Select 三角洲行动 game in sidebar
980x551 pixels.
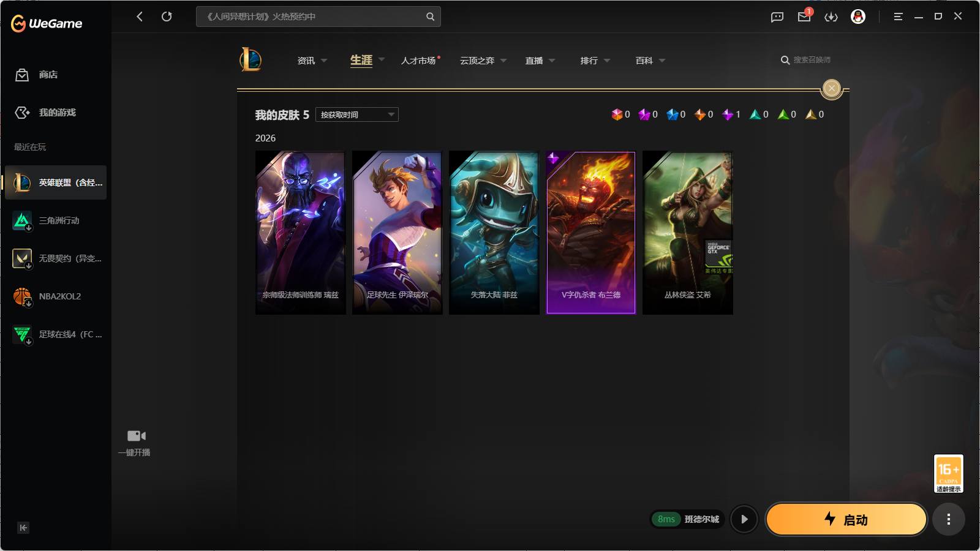pyautogui.click(x=56, y=220)
